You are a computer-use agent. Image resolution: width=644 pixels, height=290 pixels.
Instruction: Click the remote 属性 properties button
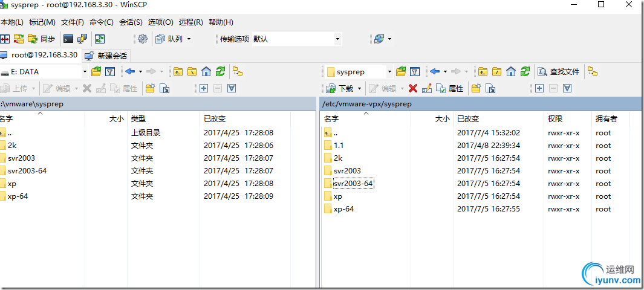click(x=449, y=88)
